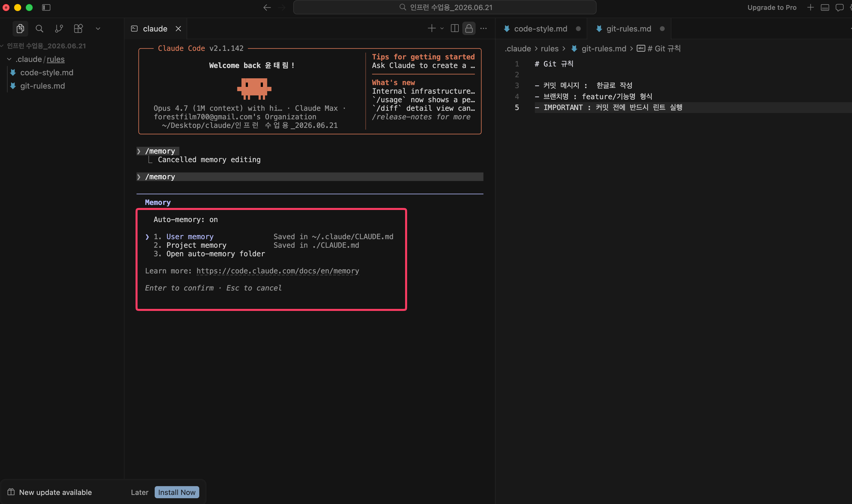
Task: Click Install Now on update notification
Action: 177,492
